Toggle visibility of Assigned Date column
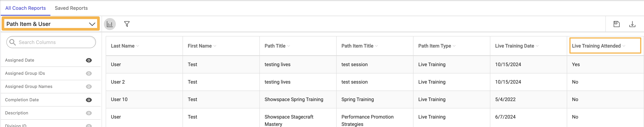 click(89, 60)
